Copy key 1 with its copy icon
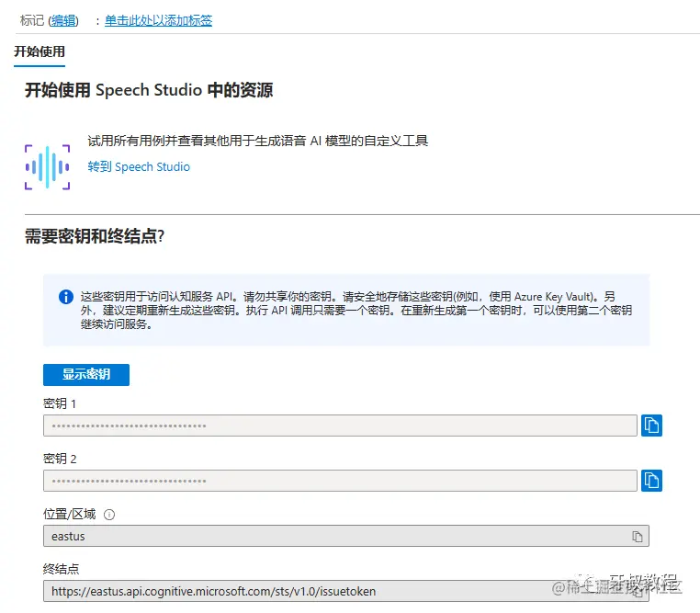Viewport: 700px width, 613px height. (x=651, y=425)
